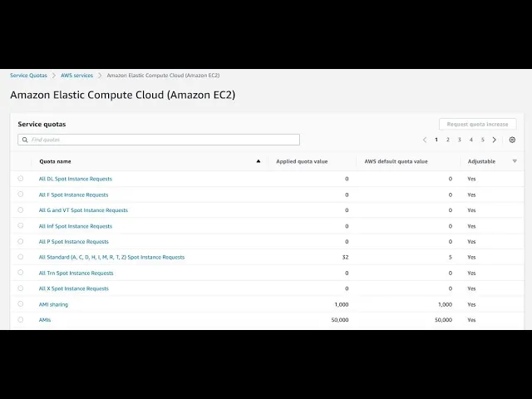The height and width of the screenshot is (399, 532).
Task: Open All Trn Spot Instance Requests link
Action: (76, 273)
